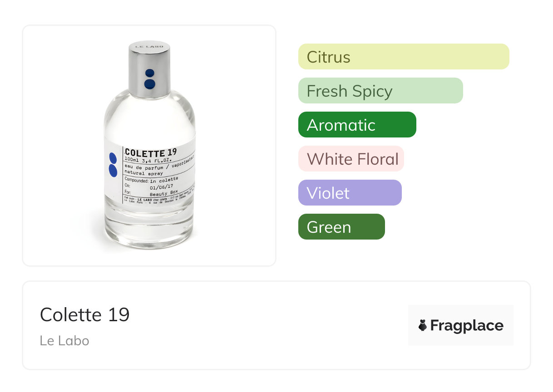Click the Green accord bar
Image resolution: width=553 pixels, height=392 pixels.
coord(341,227)
